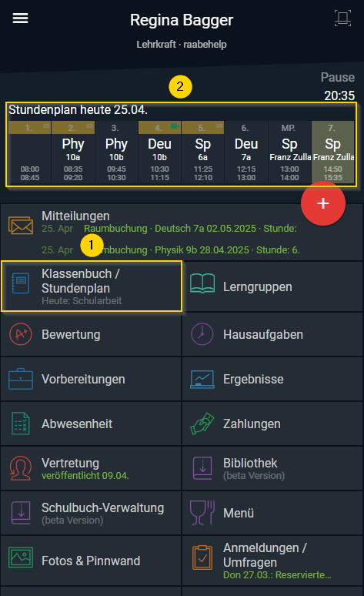Open Anmeldungen / Umfragen tile
Image resolution: width=364 pixels, height=596 pixels.
point(272,561)
